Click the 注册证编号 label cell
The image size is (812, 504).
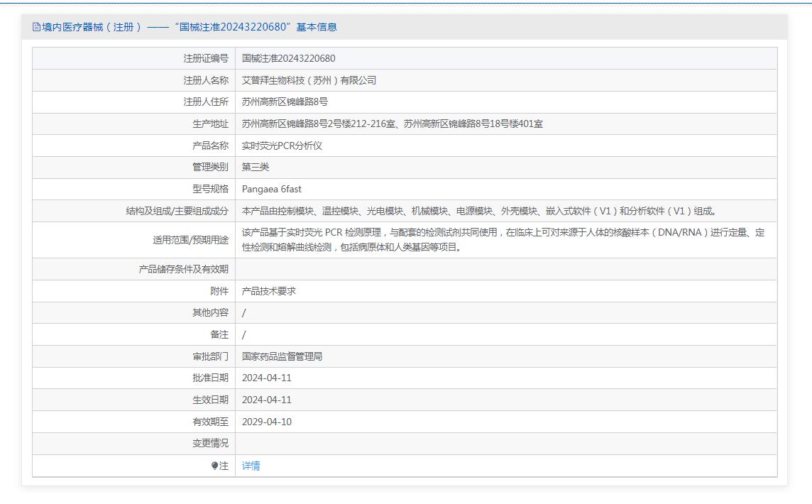[206, 58]
